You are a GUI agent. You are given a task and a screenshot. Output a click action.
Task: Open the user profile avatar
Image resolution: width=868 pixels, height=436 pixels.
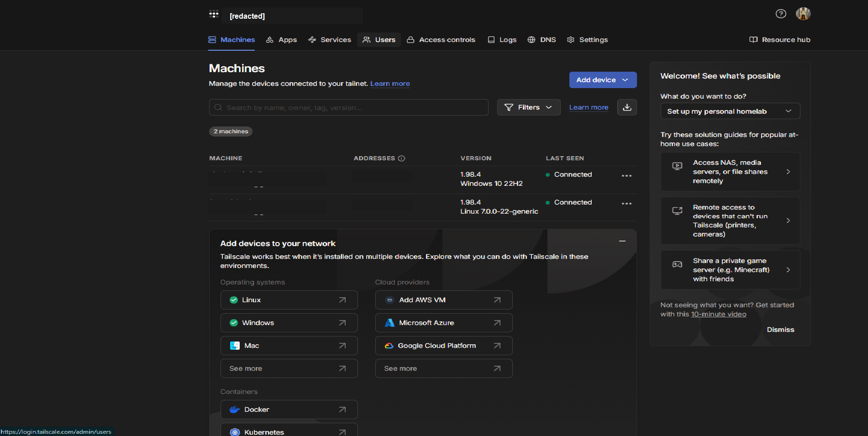(x=803, y=14)
